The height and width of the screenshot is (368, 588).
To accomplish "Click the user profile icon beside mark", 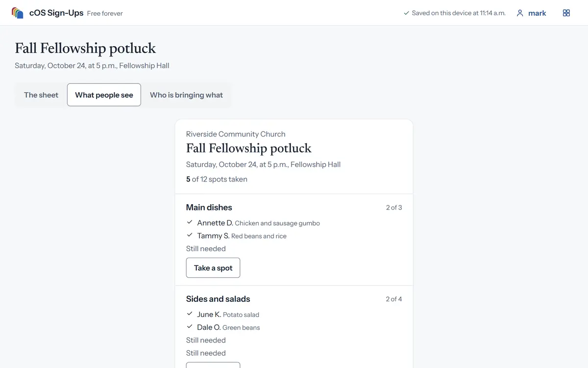I will [520, 13].
